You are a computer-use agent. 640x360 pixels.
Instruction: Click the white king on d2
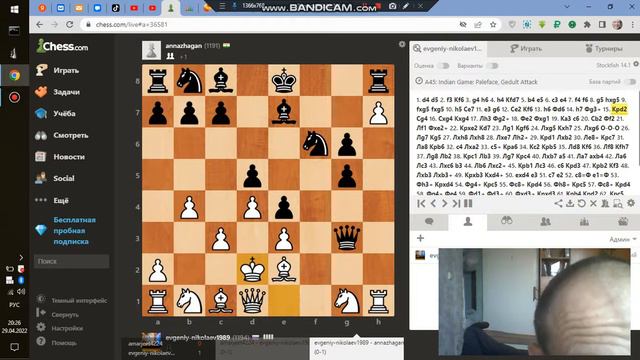pyautogui.click(x=252, y=269)
